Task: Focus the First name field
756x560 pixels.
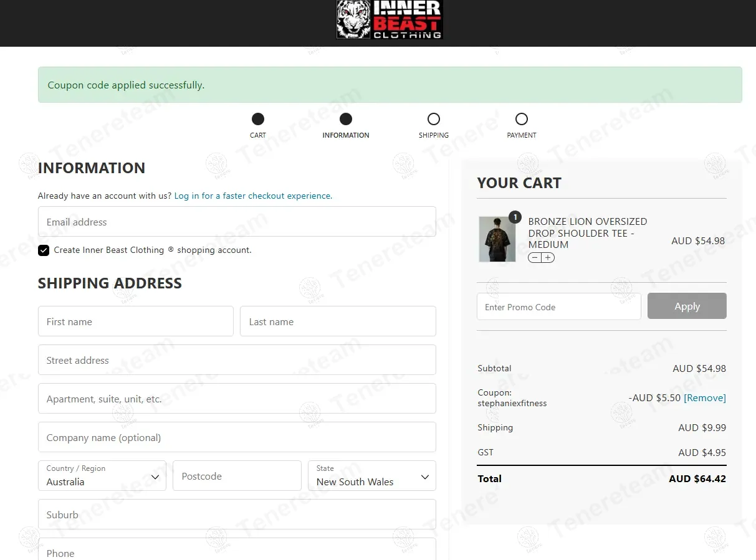Action: click(136, 321)
